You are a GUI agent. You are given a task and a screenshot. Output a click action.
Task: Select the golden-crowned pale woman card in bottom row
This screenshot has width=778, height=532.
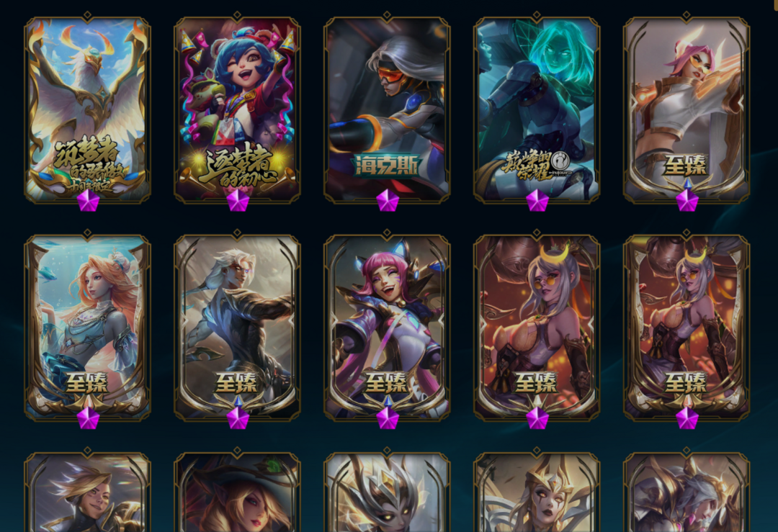537,492
